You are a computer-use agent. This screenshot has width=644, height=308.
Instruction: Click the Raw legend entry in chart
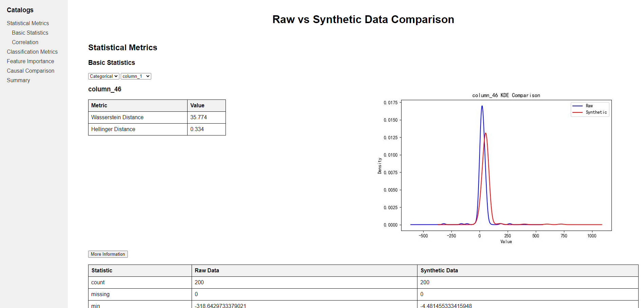coord(583,106)
